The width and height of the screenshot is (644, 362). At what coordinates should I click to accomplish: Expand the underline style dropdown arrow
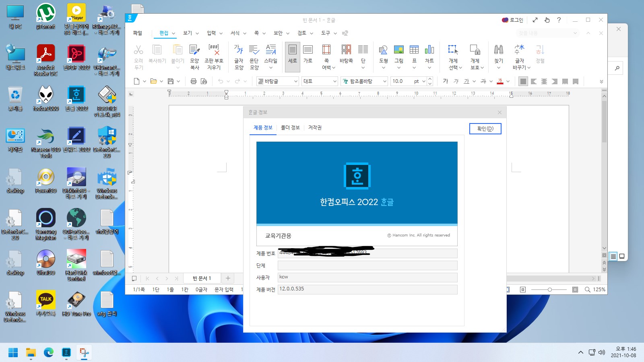pyautogui.click(x=474, y=81)
